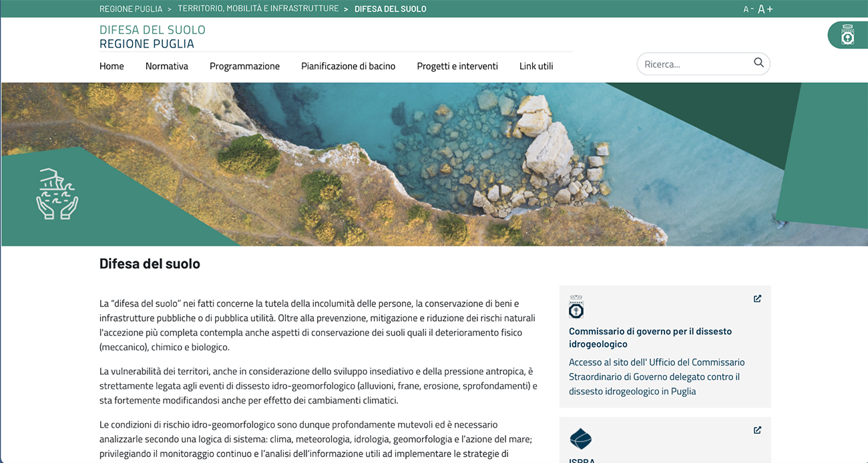Click the Regione Puglia breadcrumb link

(x=131, y=9)
